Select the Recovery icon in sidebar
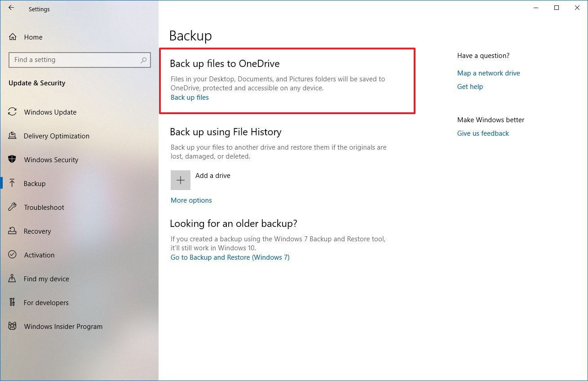The height and width of the screenshot is (381, 588). (13, 231)
